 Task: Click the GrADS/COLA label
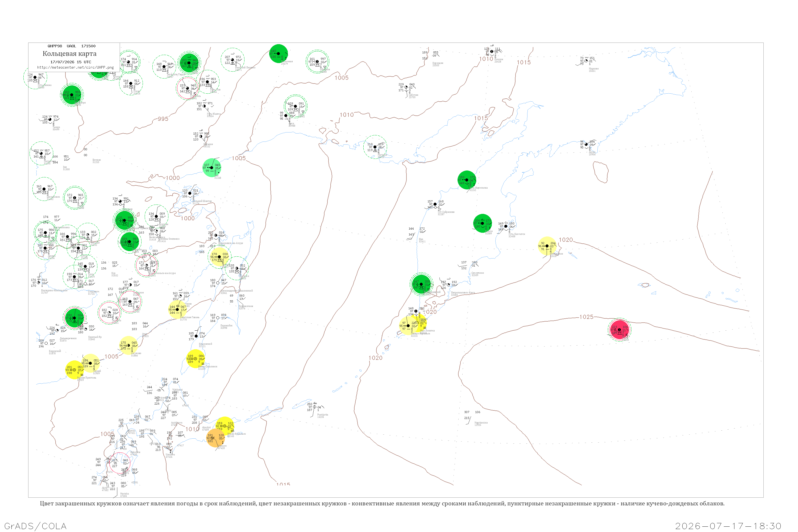pos(35,526)
